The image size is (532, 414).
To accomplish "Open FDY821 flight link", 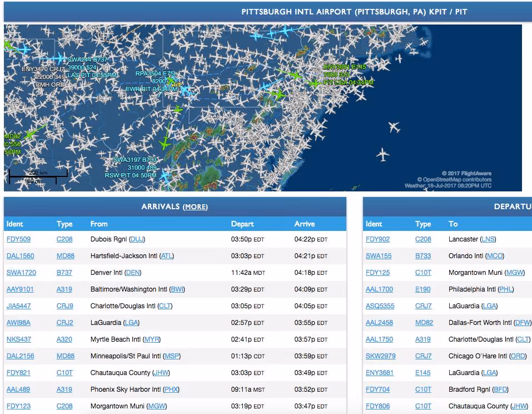I will pyautogui.click(x=18, y=373).
